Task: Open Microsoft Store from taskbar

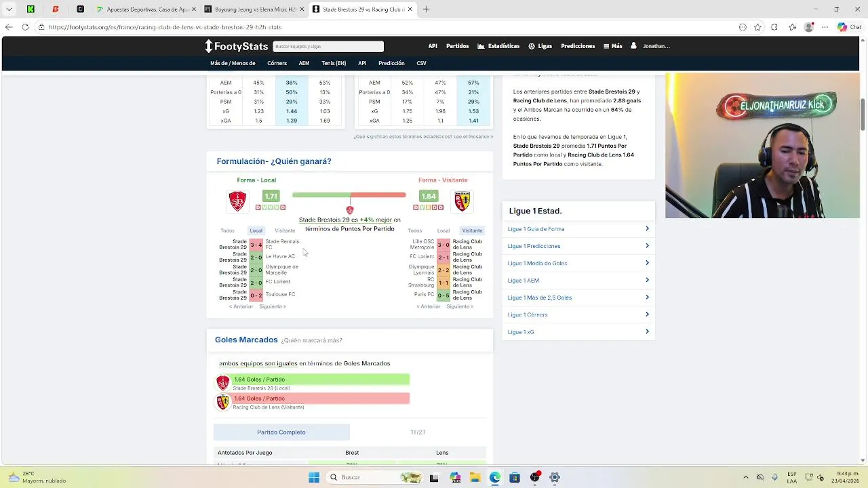Action: tap(515, 477)
